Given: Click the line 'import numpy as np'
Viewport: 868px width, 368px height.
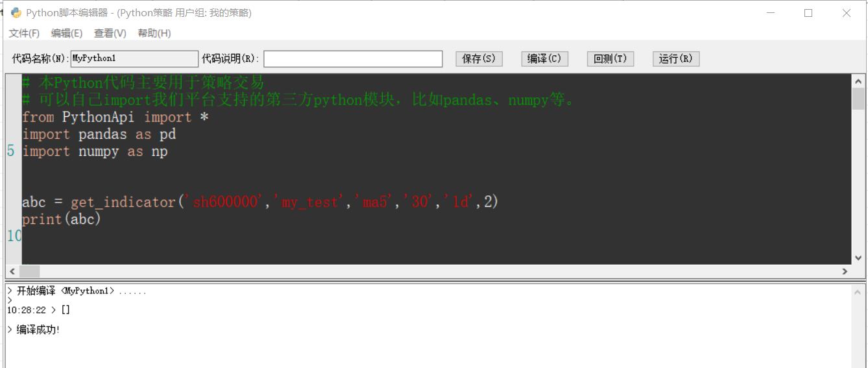Looking at the screenshot, I should pyautogui.click(x=95, y=151).
